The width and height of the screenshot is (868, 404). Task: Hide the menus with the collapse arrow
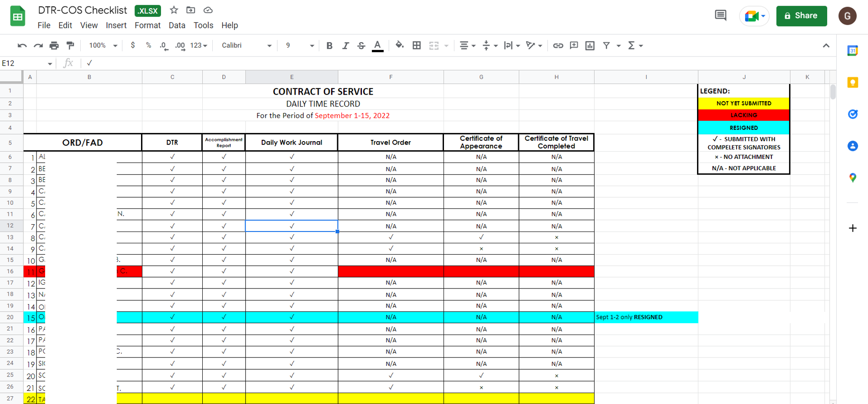(826, 45)
